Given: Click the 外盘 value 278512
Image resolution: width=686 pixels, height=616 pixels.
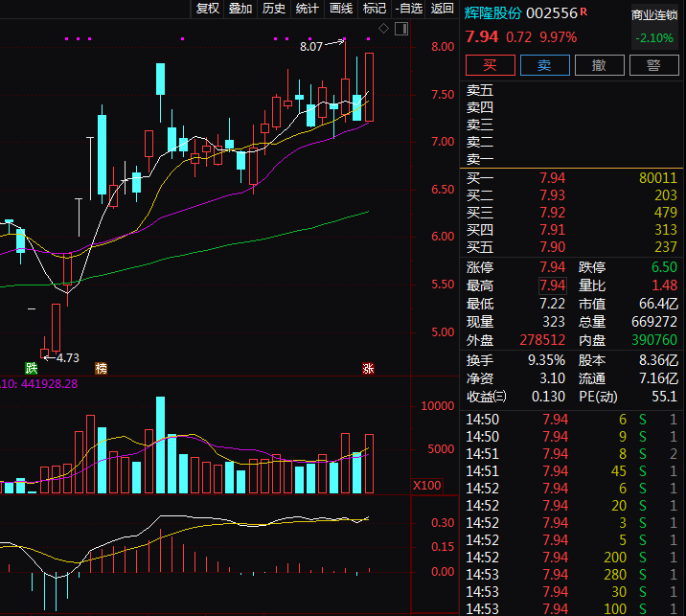Looking at the screenshot, I should pyautogui.click(x=542, y=340).
